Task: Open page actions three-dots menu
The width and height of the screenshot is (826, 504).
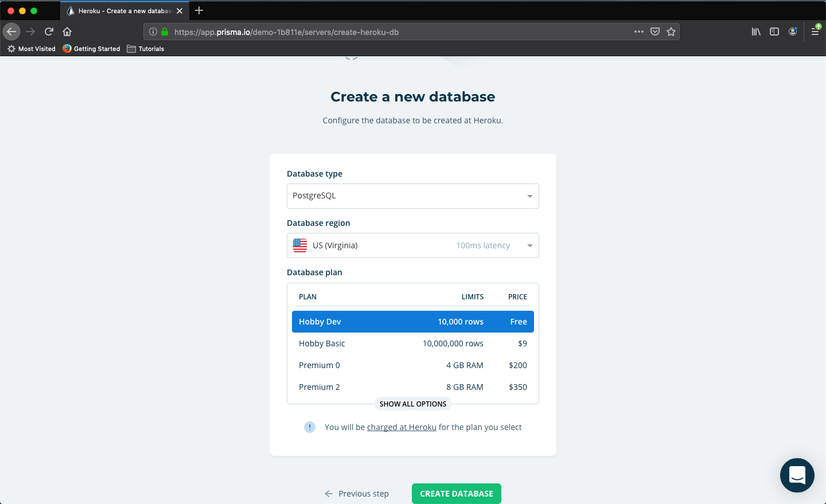Action: [x=639, y=32]
